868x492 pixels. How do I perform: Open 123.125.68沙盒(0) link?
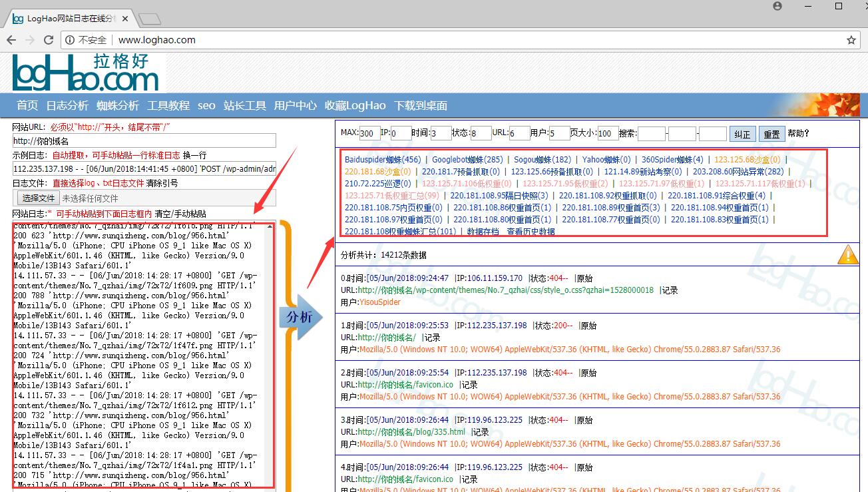click(748, 160)
